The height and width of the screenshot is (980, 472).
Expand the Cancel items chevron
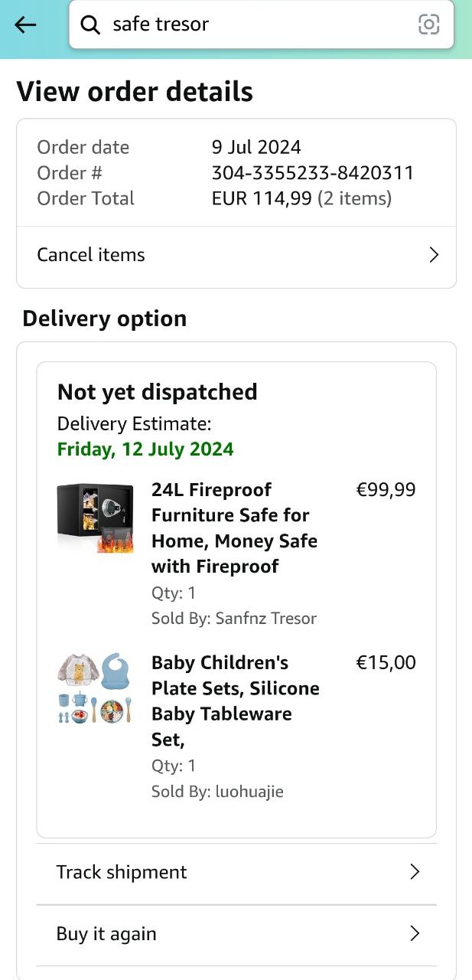pyautogui.click(x=434, y=255)
